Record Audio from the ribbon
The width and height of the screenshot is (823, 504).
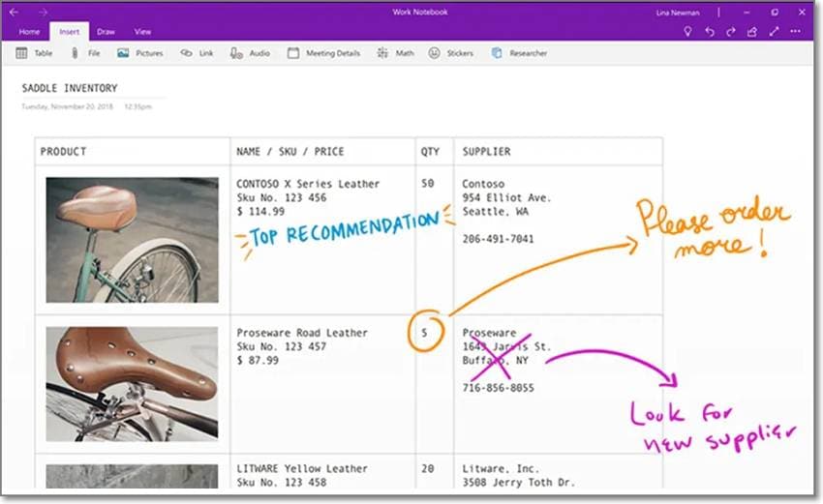point(250,53)
